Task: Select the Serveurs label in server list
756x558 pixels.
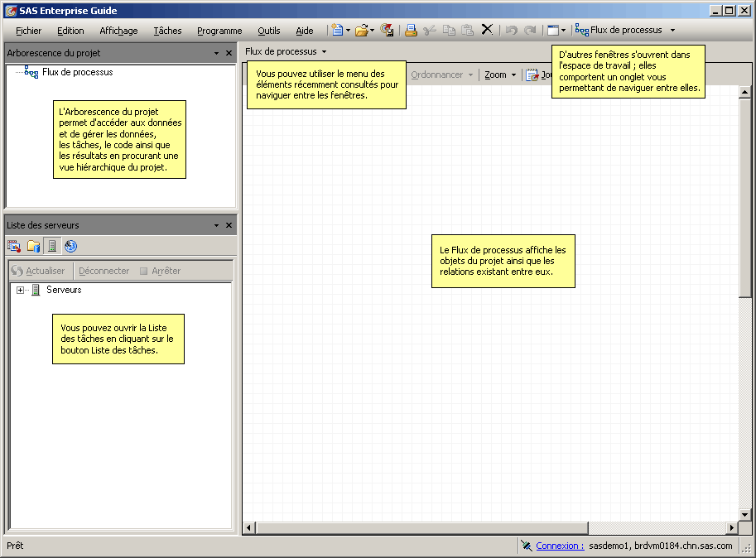Action: point(64,290)
